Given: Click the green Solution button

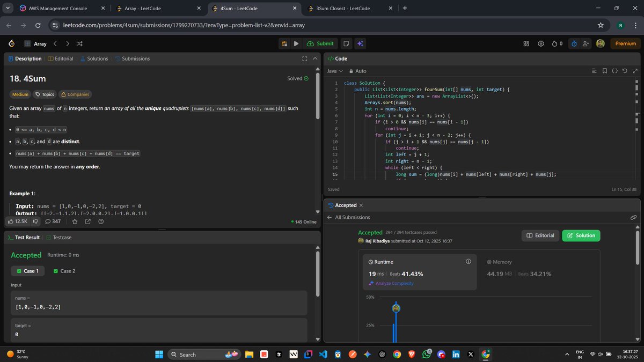Looking at the screenshot, I should pyautogui.click(x=581, y=235).
